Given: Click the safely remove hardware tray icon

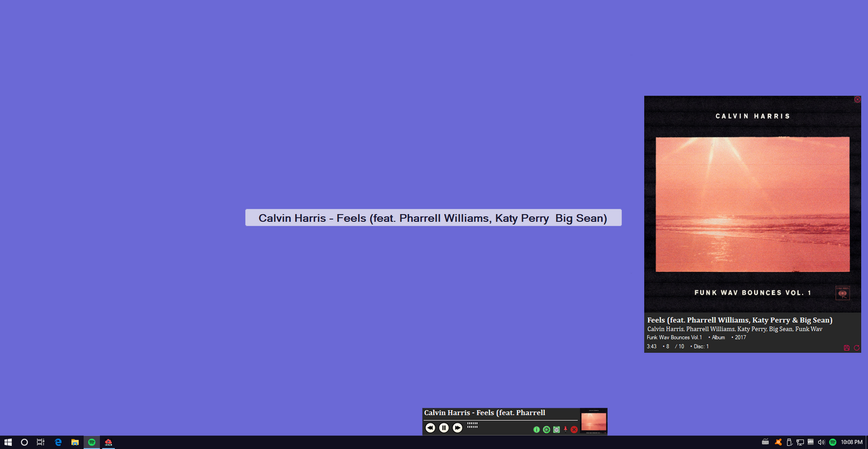Looking at the screenshot, I should click(x=789, y=442).
